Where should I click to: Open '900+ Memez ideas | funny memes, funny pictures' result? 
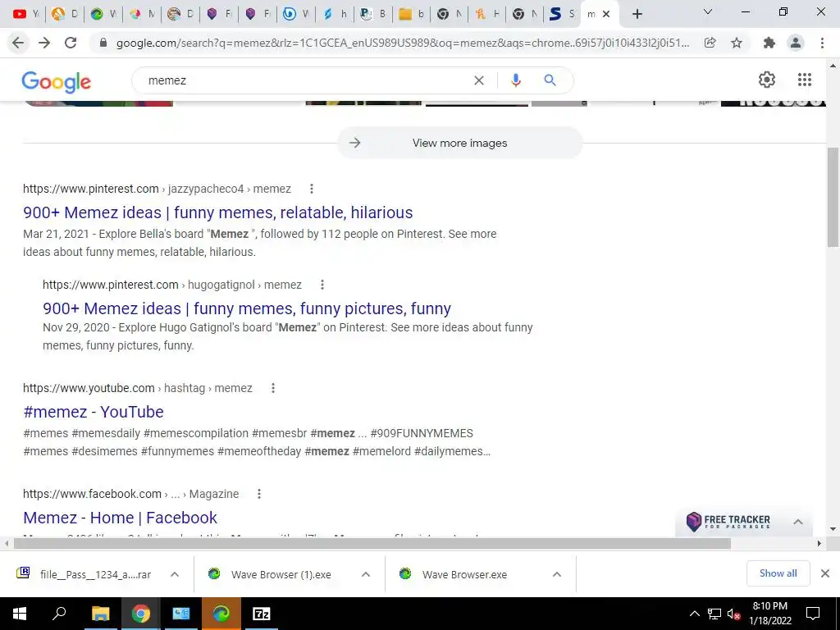tap(246, 308)
